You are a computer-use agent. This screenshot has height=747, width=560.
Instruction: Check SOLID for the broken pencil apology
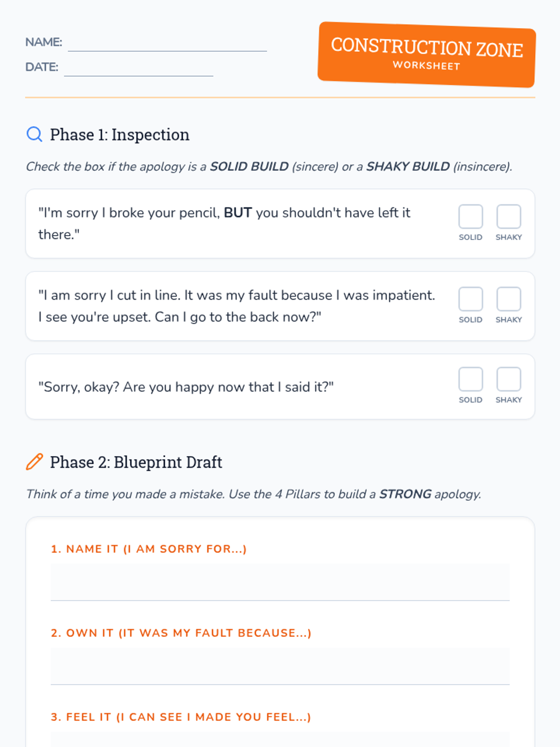pyautogui.click(x=470, y=217)
